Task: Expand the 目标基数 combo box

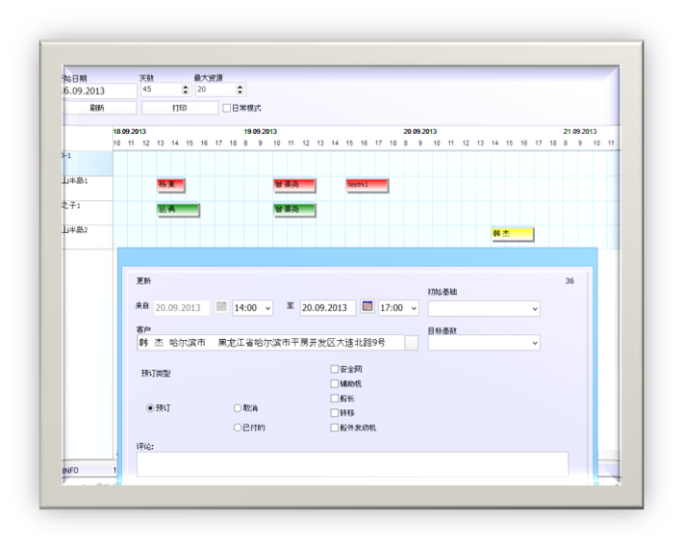Action: coord(535,343)
